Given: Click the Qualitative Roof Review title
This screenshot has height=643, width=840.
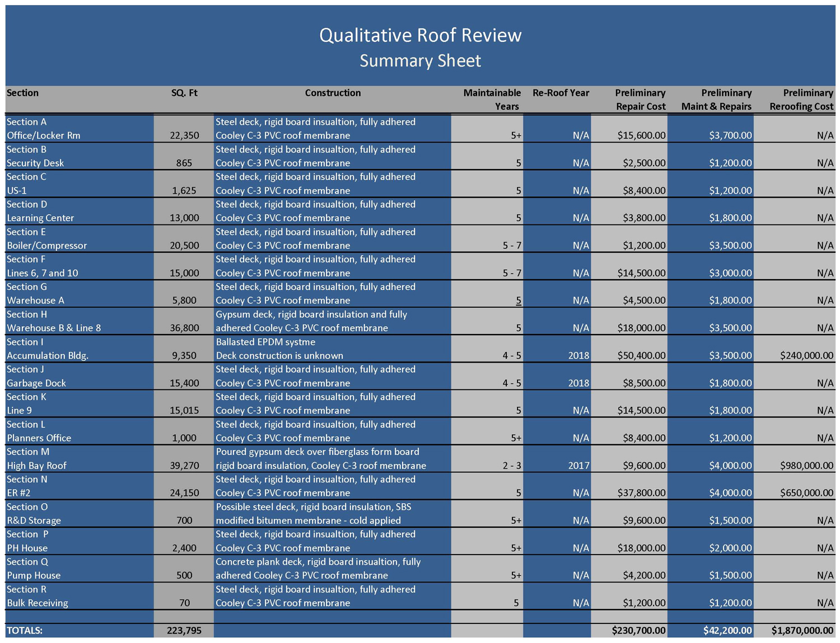Looking at the screenshot, I should [420, 35].
